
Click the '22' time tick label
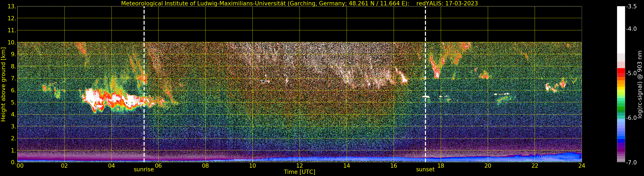[x=535, y=166]
